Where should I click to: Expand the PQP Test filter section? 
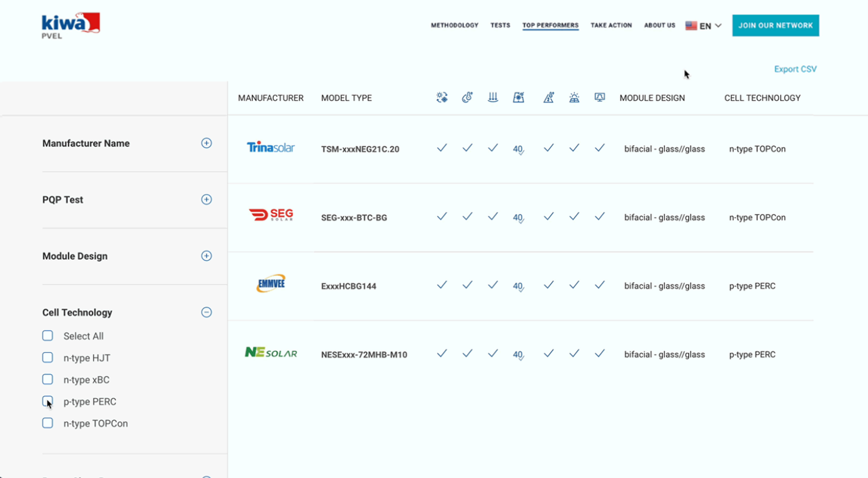(206, 199)
